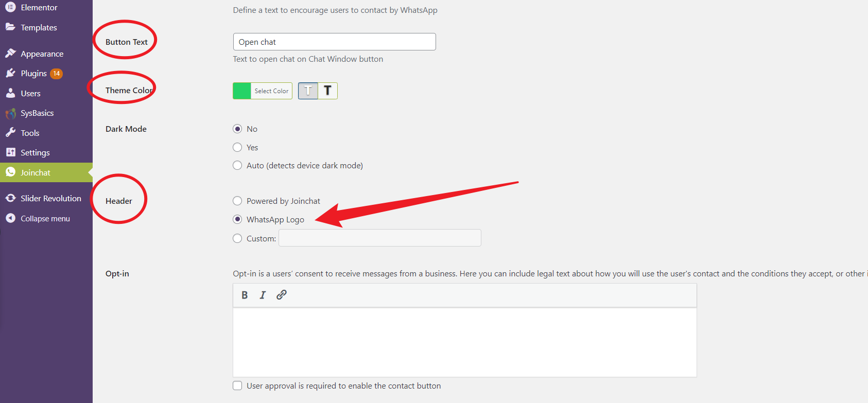Insert link in Opt-in editor

(281, 295)
